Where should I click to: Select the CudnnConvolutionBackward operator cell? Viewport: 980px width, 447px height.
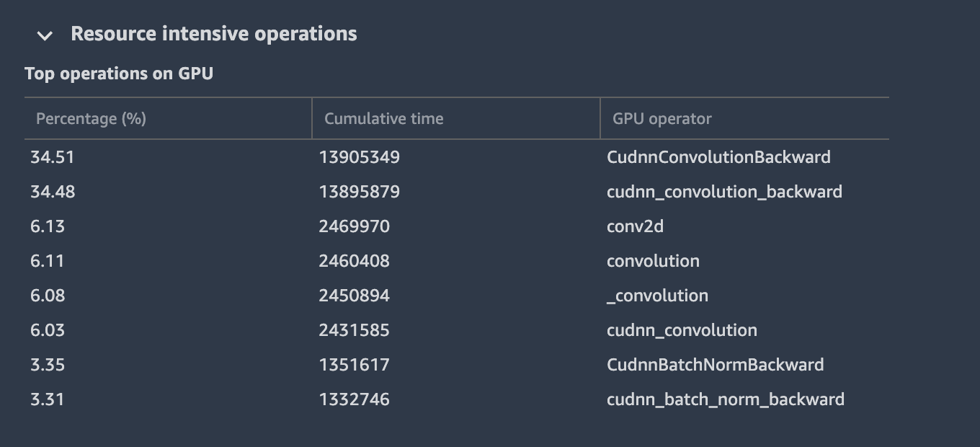[x=718, y=157]
